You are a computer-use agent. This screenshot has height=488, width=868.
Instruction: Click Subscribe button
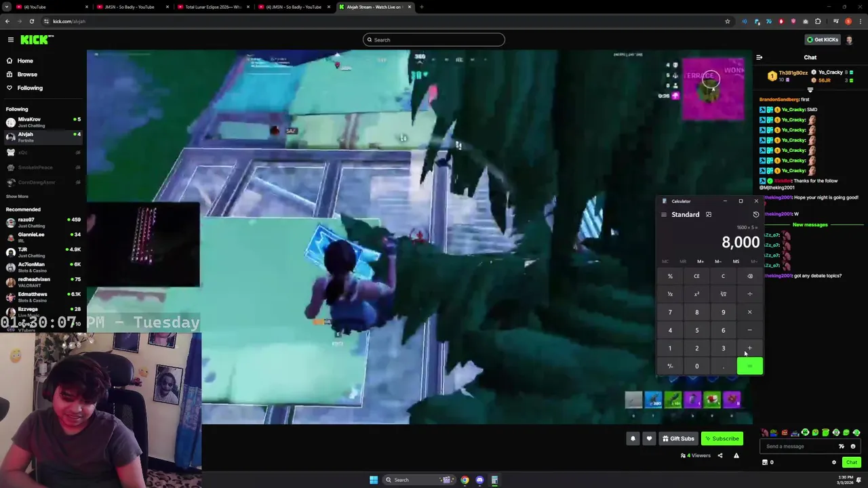(722, 439)
